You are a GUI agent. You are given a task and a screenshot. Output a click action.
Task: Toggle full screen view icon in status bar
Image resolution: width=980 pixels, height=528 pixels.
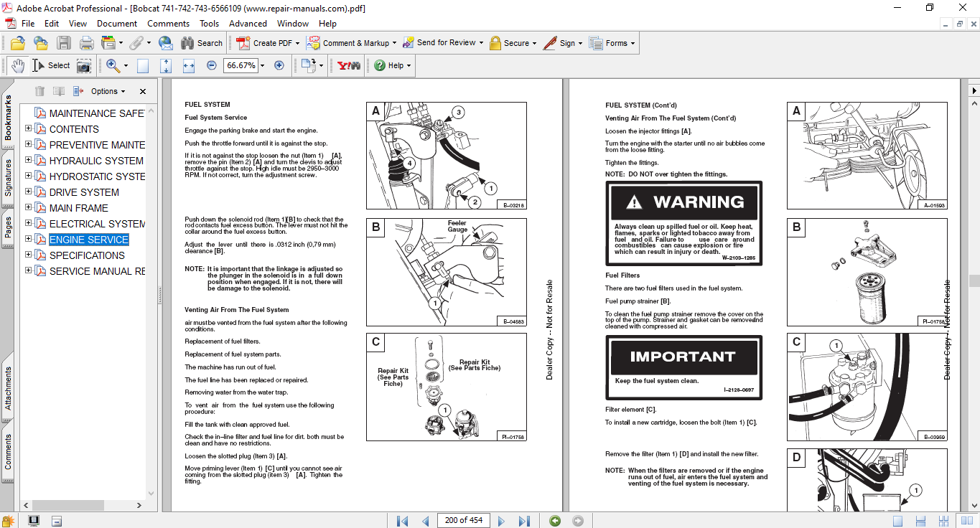33,521
